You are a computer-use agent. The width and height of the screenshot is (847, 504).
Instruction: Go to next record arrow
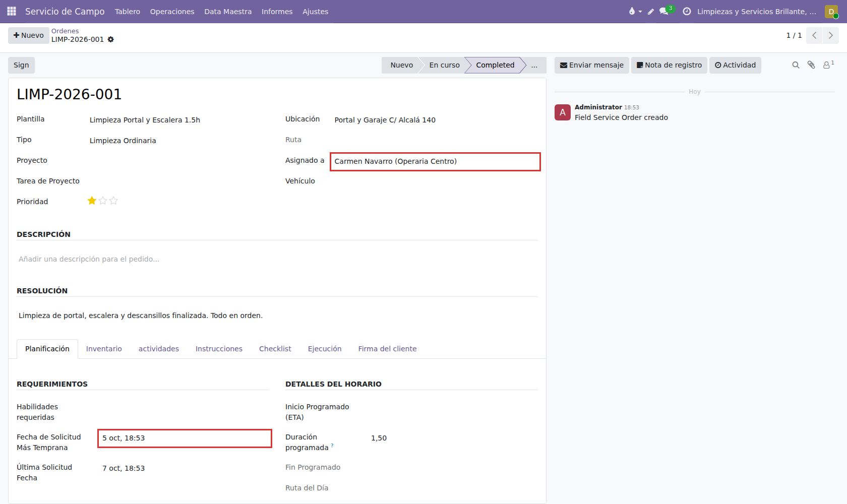pyautogui.click(x=831, y=35)
